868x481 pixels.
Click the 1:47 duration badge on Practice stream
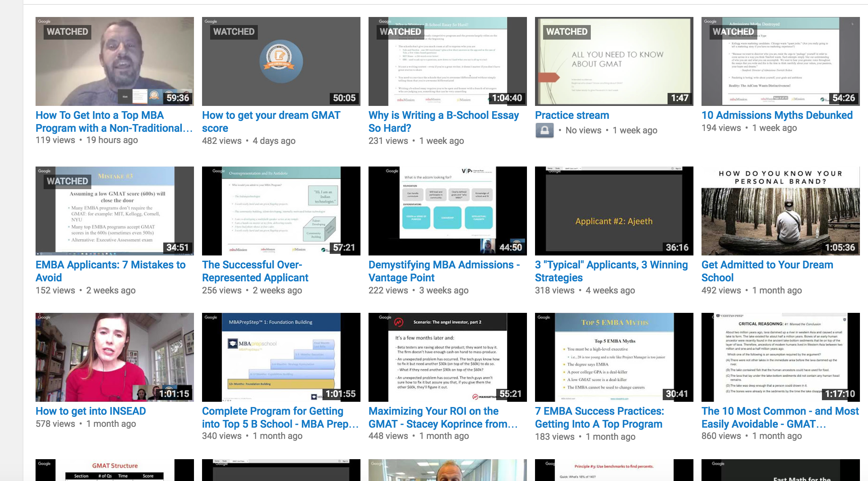tap(679, 98)
